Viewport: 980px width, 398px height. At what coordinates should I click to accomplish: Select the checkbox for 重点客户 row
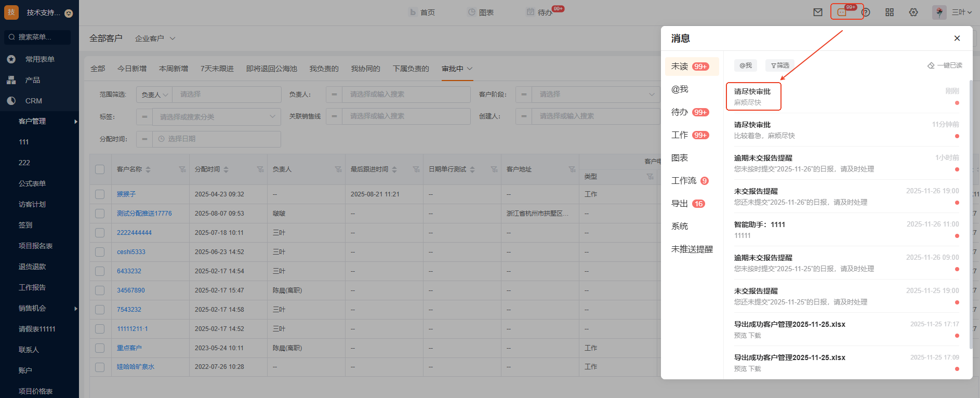pos(100,348)
